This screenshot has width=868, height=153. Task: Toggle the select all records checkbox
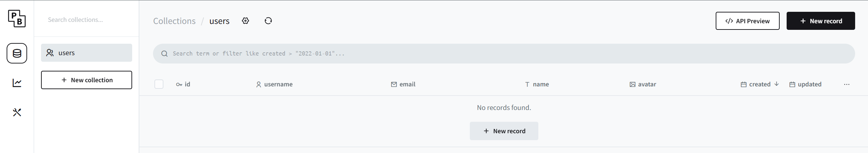pyautogui.click(x=159, y=84)
